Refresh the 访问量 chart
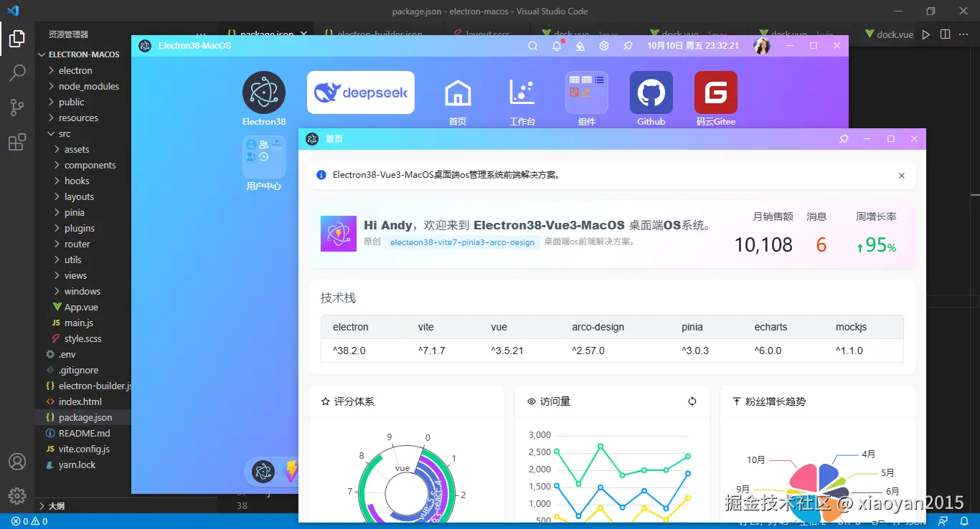This screenshot has width=980, height=529. point(692,401)
